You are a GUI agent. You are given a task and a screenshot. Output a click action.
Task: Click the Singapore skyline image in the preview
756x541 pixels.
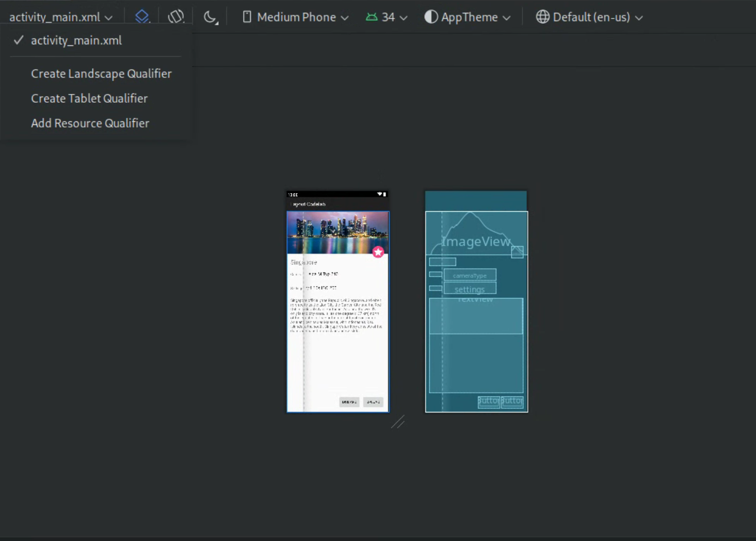pos(337,231)
